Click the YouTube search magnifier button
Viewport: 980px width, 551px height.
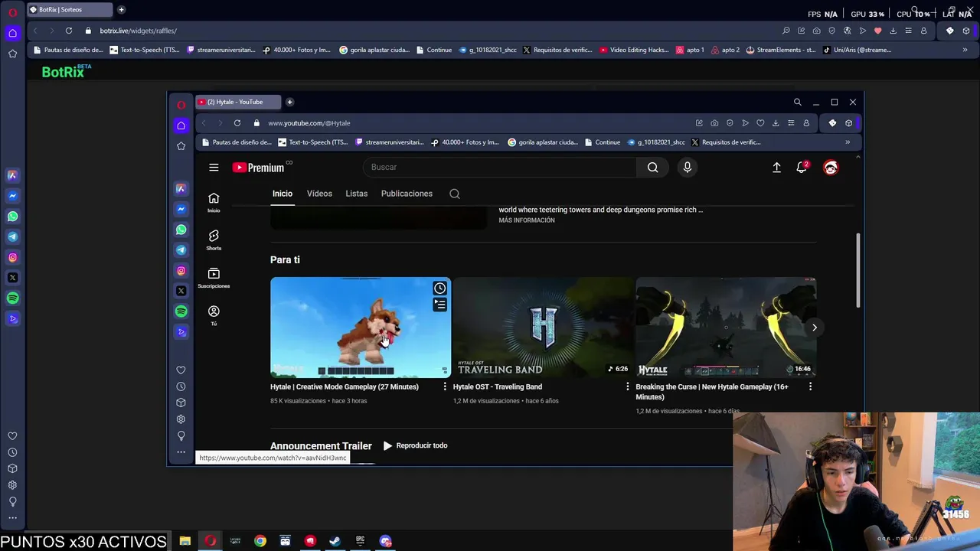point(652,168)
